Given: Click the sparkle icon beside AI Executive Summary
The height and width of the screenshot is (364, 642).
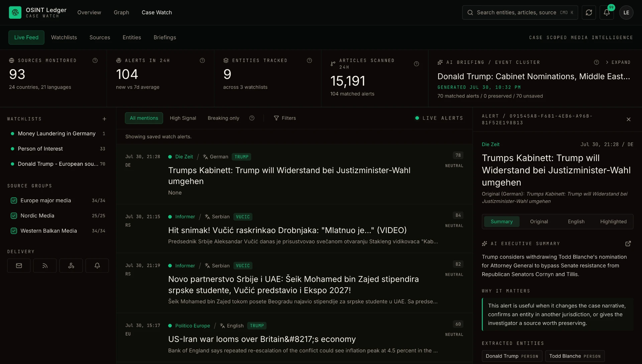Looking at the screenshot, I should click(485, 244).
